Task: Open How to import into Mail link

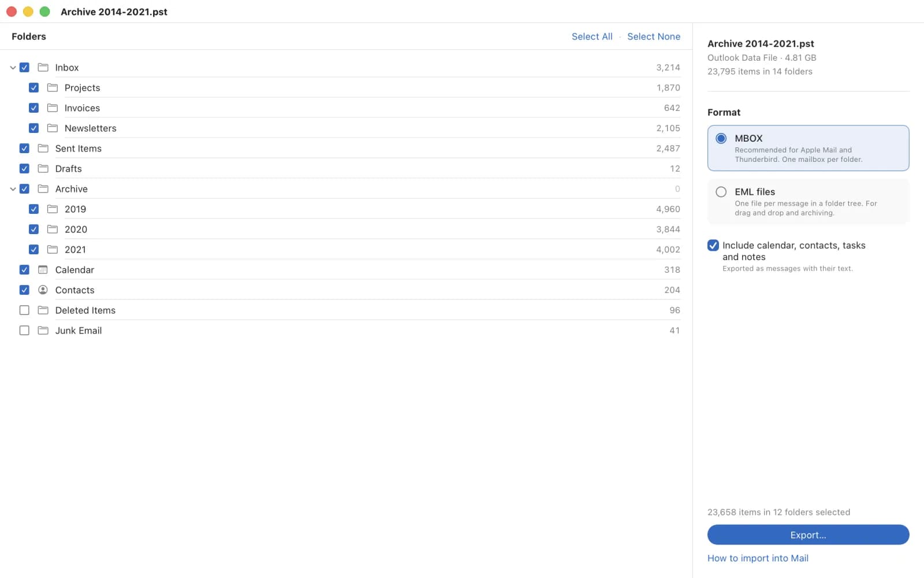Action: coord(758,558)
